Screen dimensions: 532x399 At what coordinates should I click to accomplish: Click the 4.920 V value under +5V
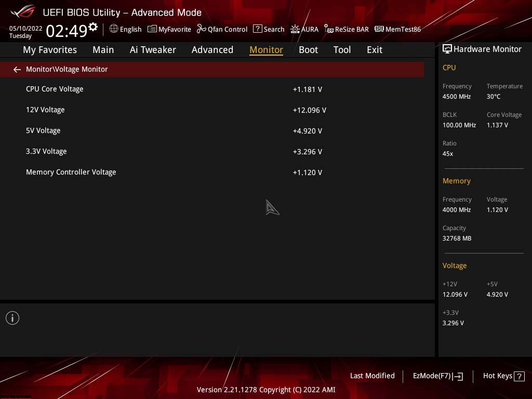tap(497, 295)
